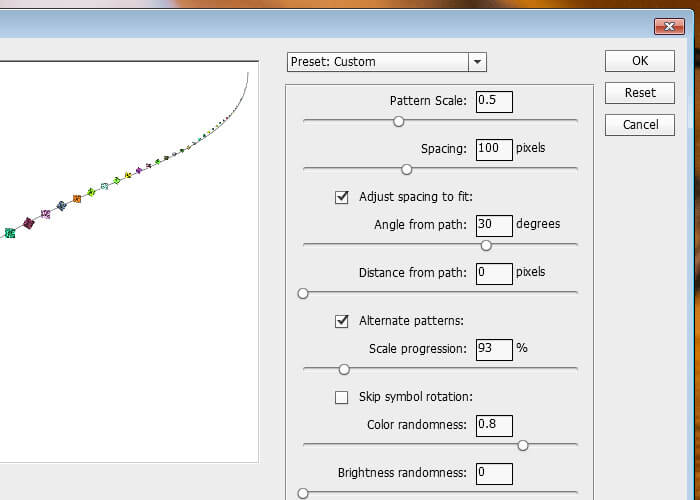Uncheck Adjust spacing to fit
Viewport: 700px width, 500px height.
click(x=342, y=197)
